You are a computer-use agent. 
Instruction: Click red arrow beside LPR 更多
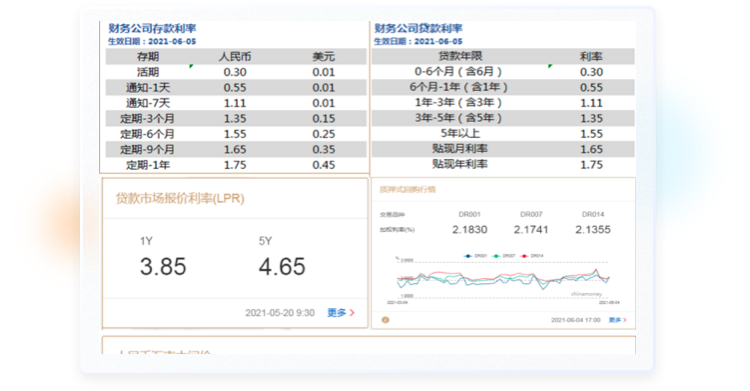[352, 313]
